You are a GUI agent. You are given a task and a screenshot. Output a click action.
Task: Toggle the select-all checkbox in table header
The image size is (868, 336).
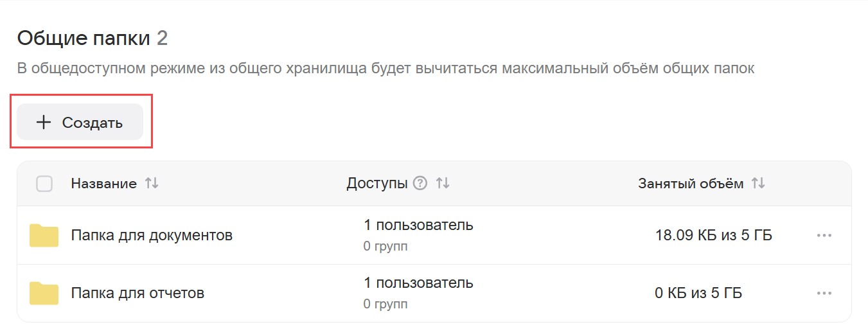44,184
